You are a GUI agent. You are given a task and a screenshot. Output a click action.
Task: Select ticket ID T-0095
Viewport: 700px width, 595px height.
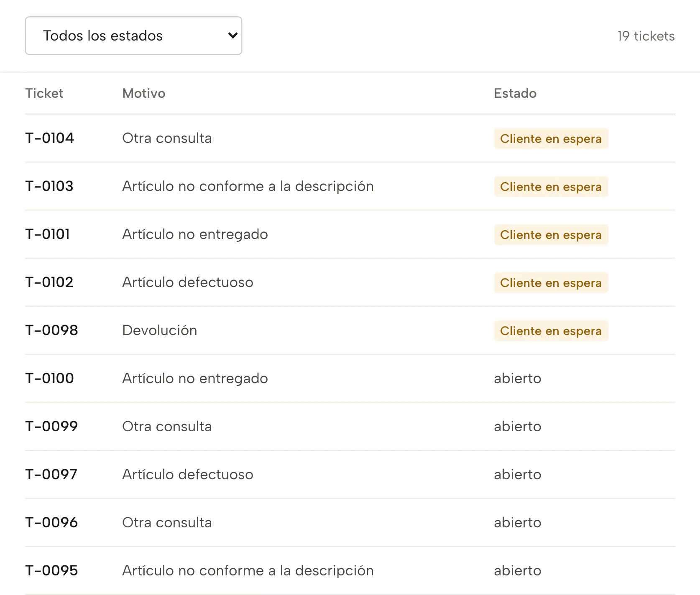coord(52,570)
